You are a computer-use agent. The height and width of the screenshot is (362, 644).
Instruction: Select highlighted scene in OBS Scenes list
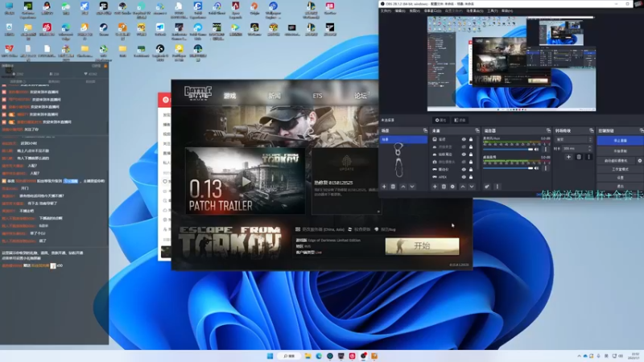pos(404,139)
